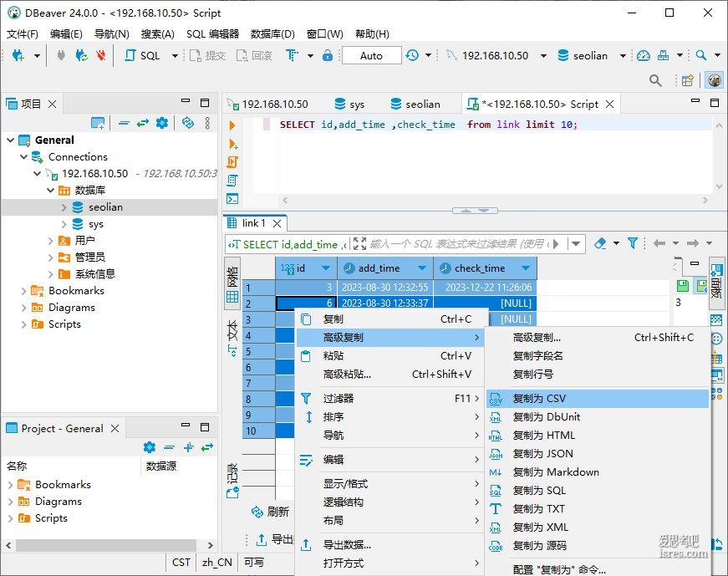Open the SQL 编辑器 menu
The image size is (728, 576).
tap(212, 34)
